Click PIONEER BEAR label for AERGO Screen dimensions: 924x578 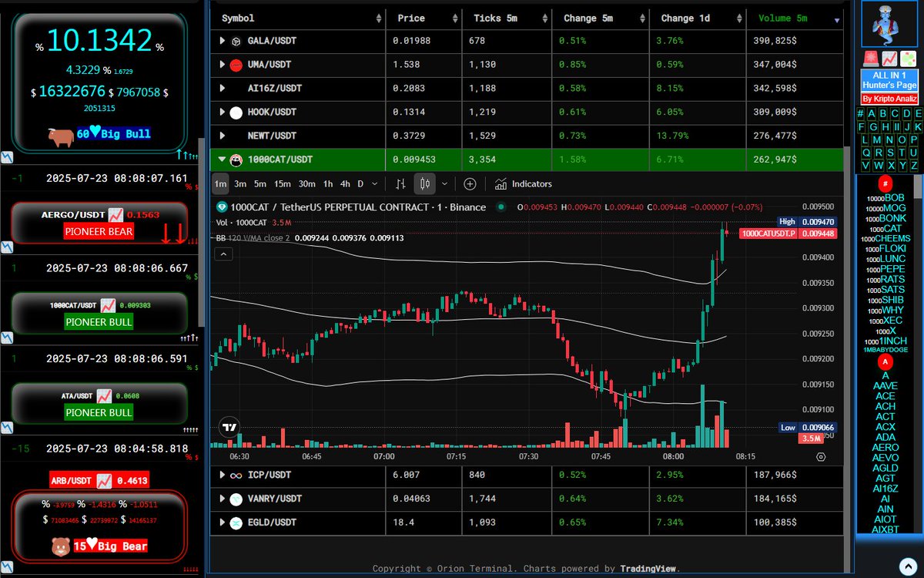[x=99, y=231]
